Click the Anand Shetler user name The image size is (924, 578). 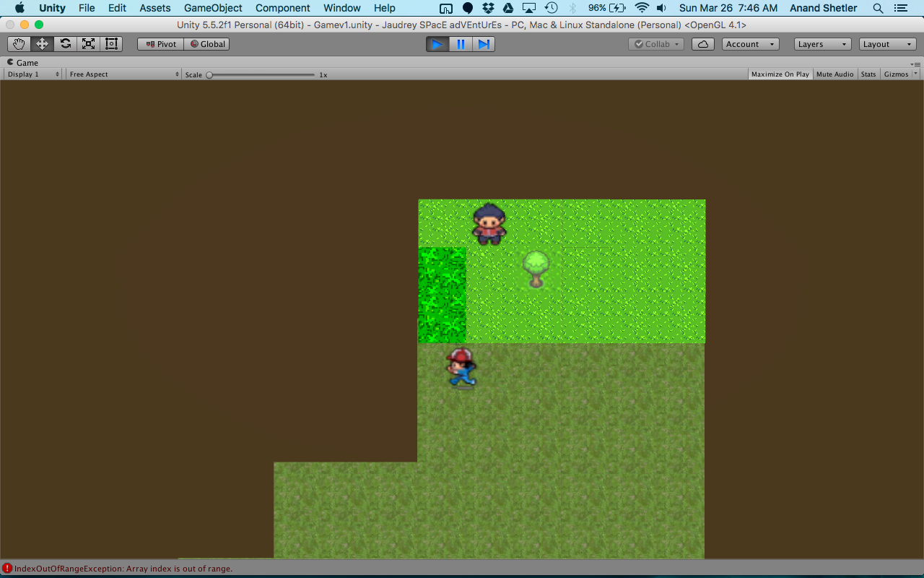(x=824, y=8)
